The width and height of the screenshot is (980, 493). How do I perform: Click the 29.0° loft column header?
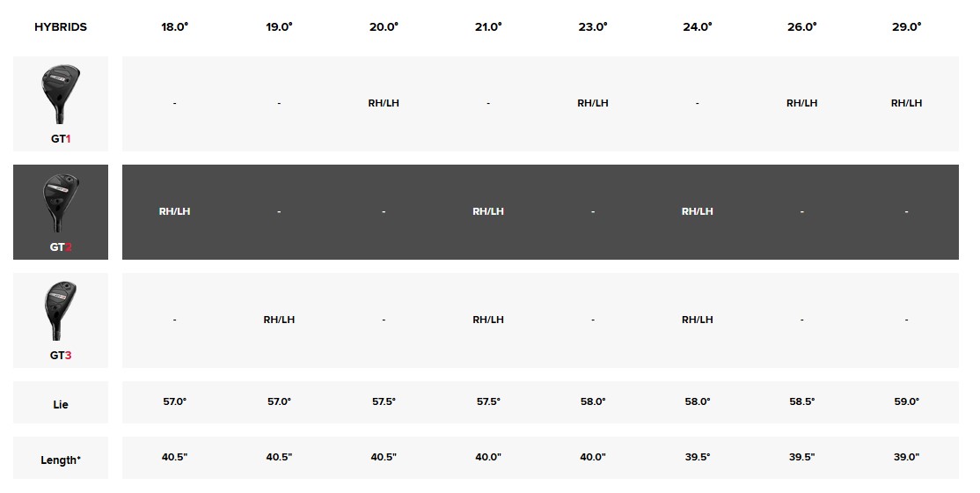906,27
